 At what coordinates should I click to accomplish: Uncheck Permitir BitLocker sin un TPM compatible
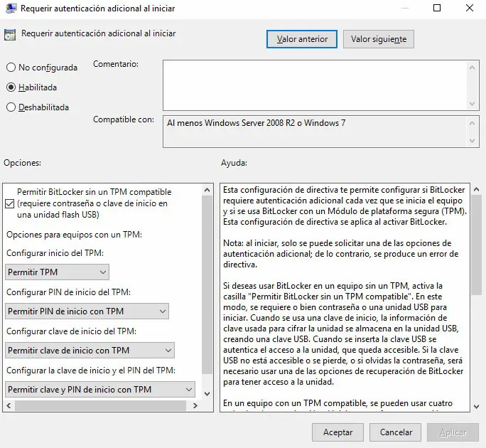point(10,203)
